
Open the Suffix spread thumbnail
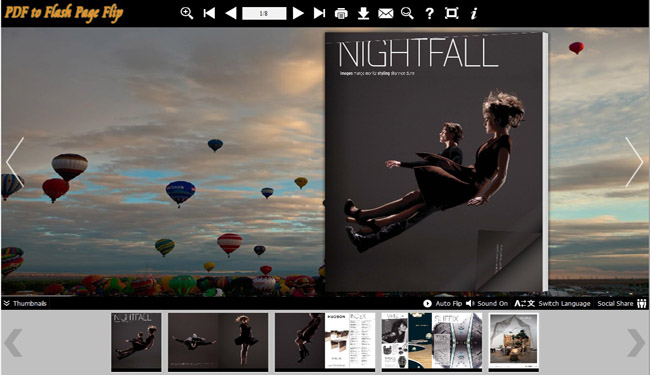pyautogui.click(x=432, y=342)
